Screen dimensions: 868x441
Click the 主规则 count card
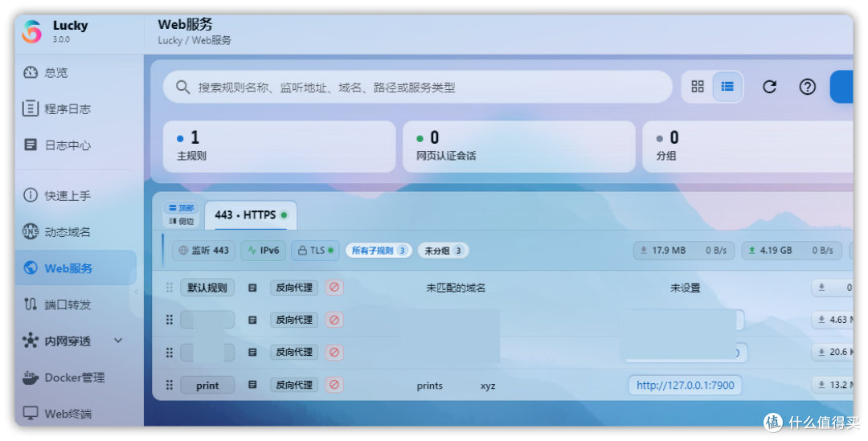[279, 147]
